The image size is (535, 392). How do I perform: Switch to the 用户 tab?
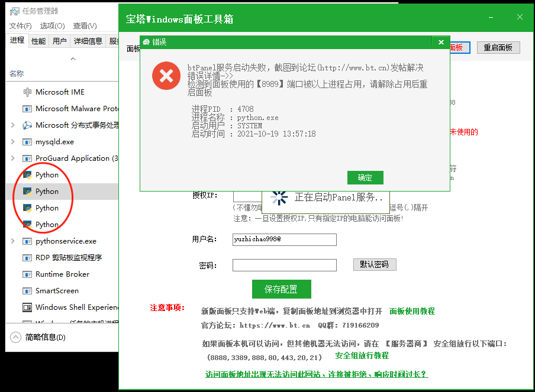click(60, 41)
